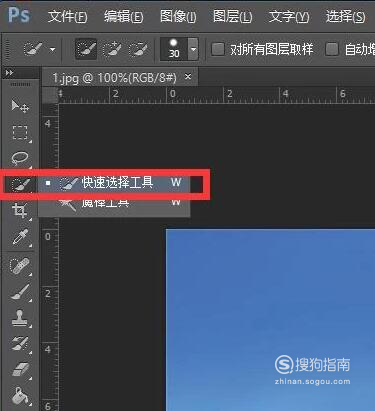Image resolution: width=375 pixels, height=411 pixels.
Task: Click the brush size preview thumbnail
Action: [x=174, y=49]
